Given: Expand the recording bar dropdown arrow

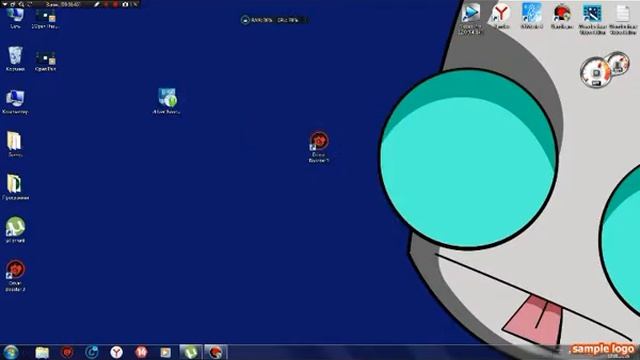Looking at the screenshot, I should [4, 4].
